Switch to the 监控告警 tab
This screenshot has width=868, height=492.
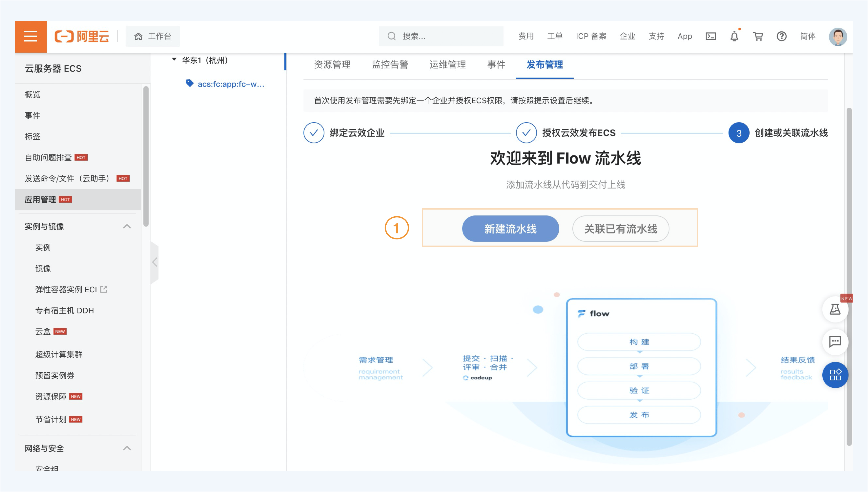pyautogui.click(x=390, y=65)
